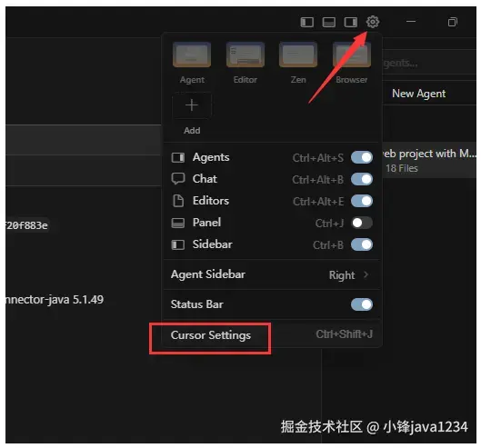Disable the Status Bar toggle

[362, 304]
